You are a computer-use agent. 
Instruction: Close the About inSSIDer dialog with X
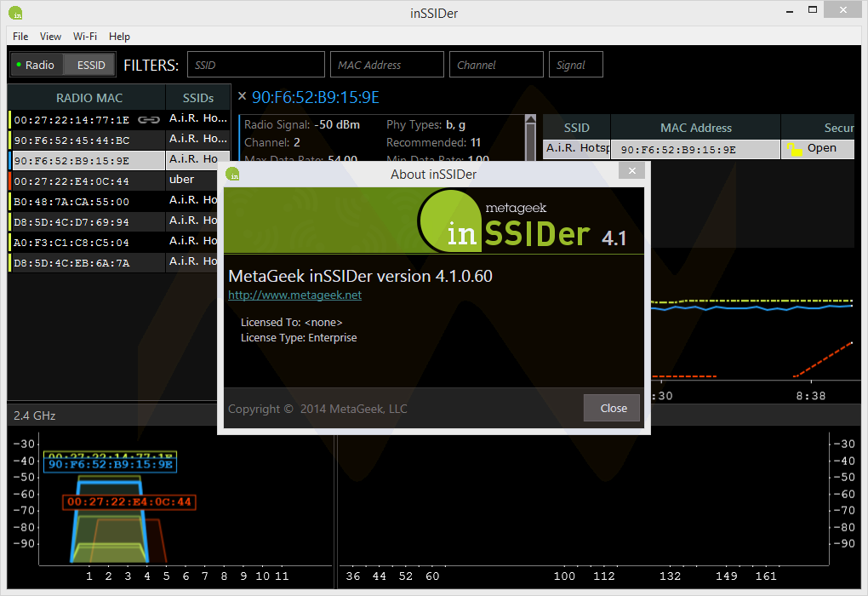(631, 170)
